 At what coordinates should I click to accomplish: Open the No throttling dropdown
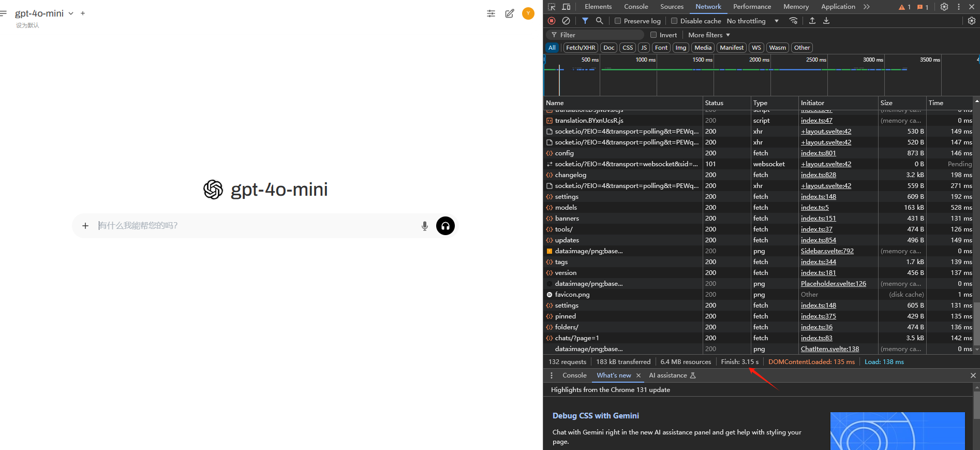752,21
